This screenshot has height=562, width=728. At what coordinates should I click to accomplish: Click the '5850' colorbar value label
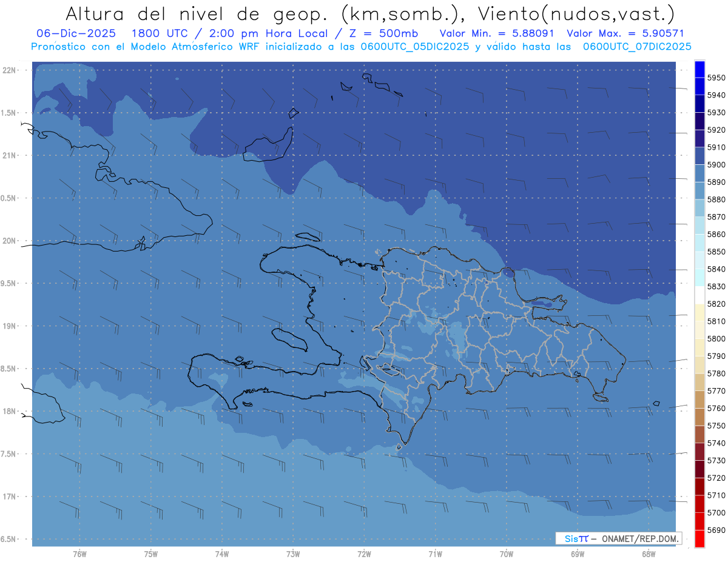pyautogui.click(x=716, y=252)
